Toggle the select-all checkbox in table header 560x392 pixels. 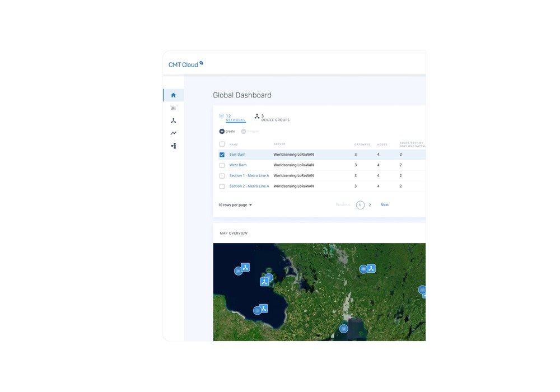222,144
